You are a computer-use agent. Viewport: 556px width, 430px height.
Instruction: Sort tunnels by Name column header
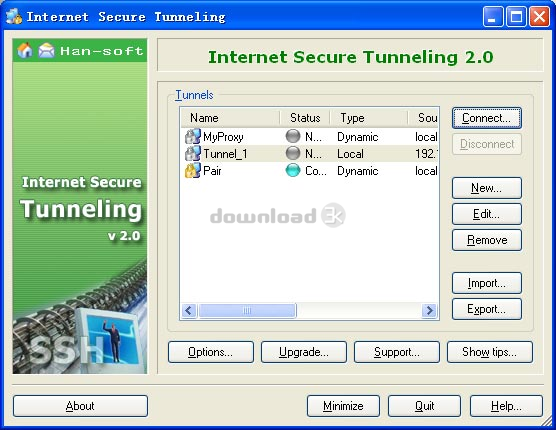pyautogui.click(x=230, y=118)
